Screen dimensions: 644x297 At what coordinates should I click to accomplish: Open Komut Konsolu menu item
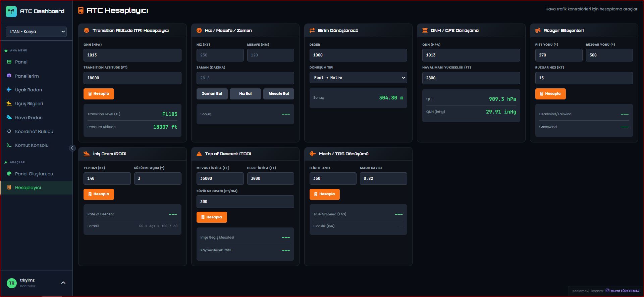36,145
